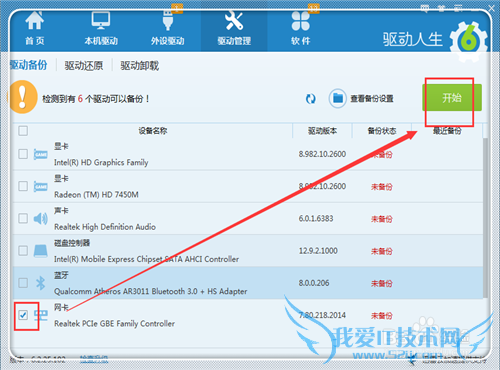Tick the select-all checkbox in the table header
This screenshot has height=370, width=500.
[x=23, y=131]
